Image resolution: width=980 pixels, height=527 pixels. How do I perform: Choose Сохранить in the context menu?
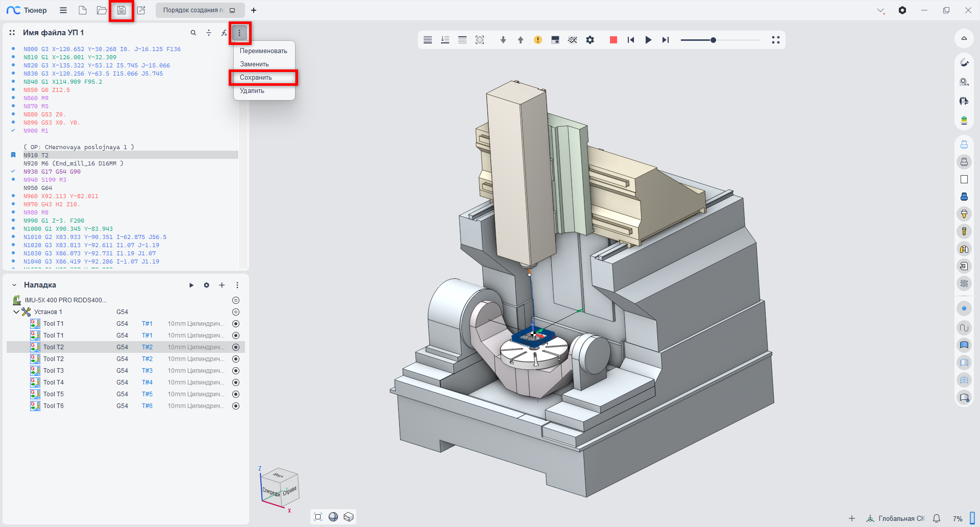(256, 78)
